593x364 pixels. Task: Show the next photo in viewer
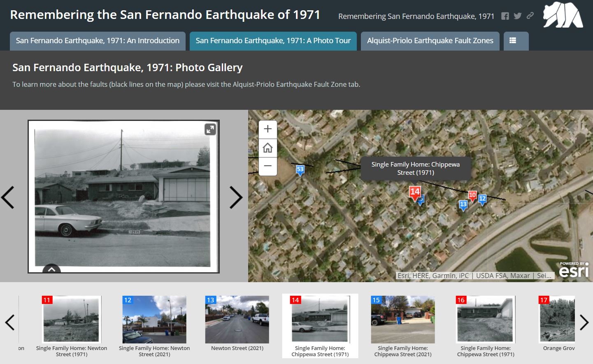pyautogui.click(x=236, y=197)
